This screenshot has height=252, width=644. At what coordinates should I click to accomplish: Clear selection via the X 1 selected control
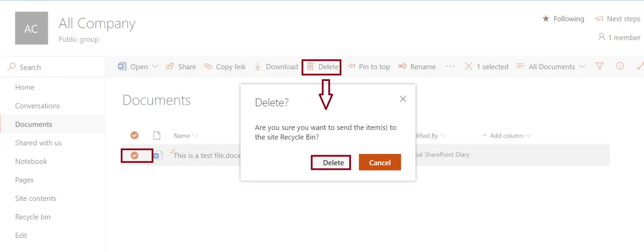click(468, 66)
